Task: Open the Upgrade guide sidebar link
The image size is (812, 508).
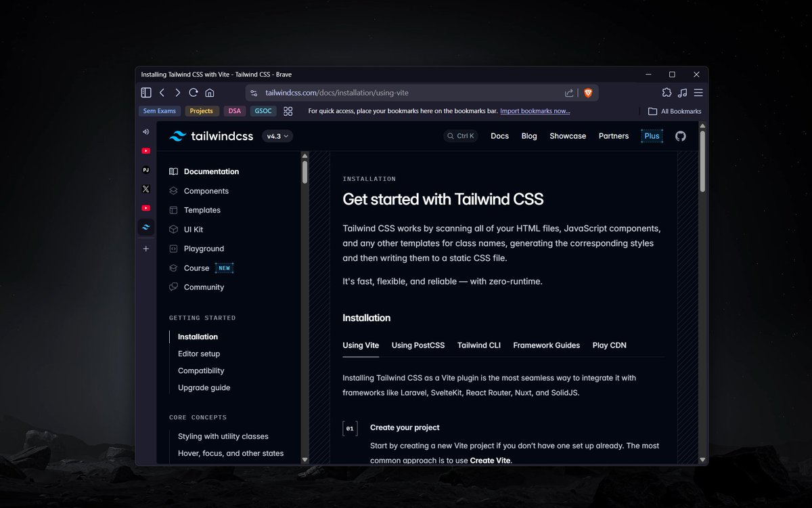Action: [204, 387]
